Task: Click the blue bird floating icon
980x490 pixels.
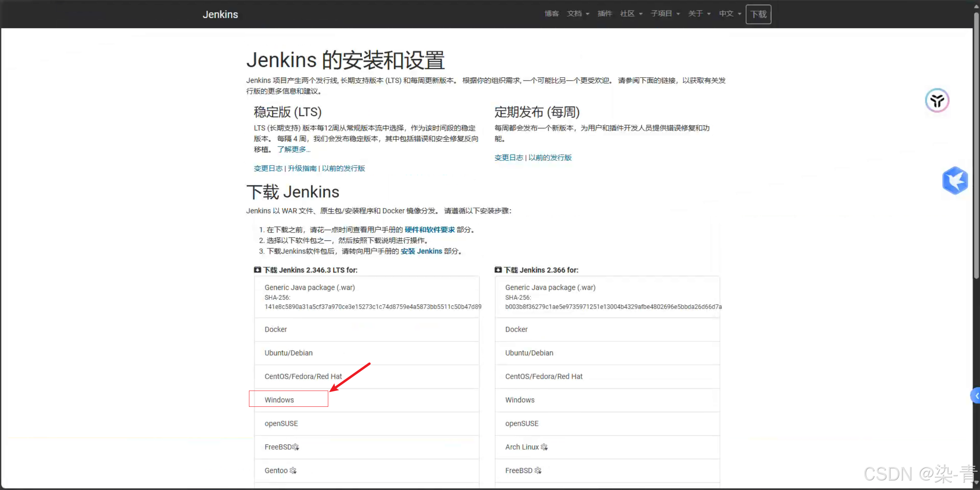Action: tap(955, 181)
